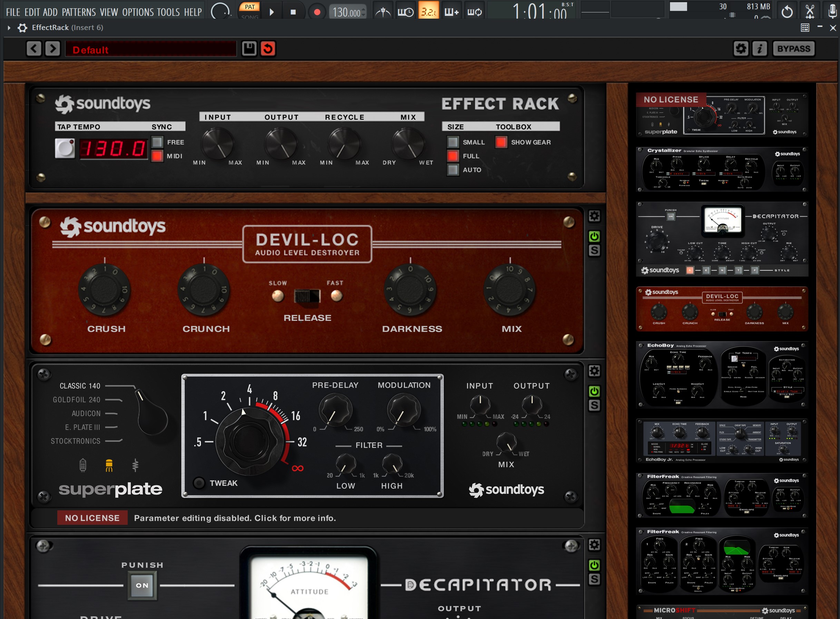Click the rack RECYCLE knob
Image resolution: width=840 pixels, height=619 pixels.
344,144
